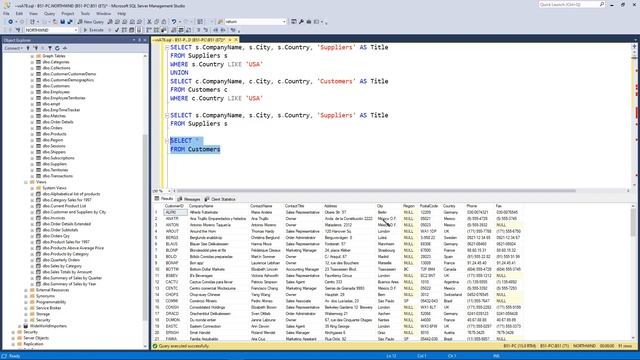Select dbo.Sales by Category view
Viewport: 640px width, 360px height.
point(62,266)
